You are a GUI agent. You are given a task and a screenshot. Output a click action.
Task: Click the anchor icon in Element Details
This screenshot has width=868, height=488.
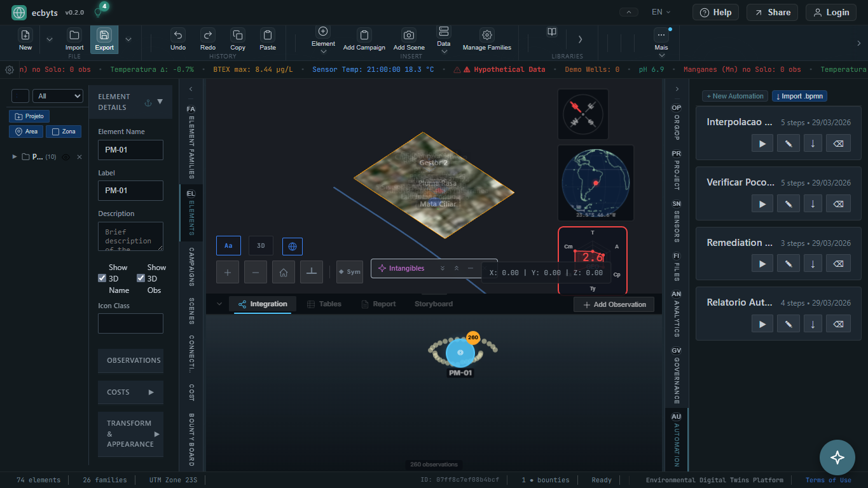point(148,102)
